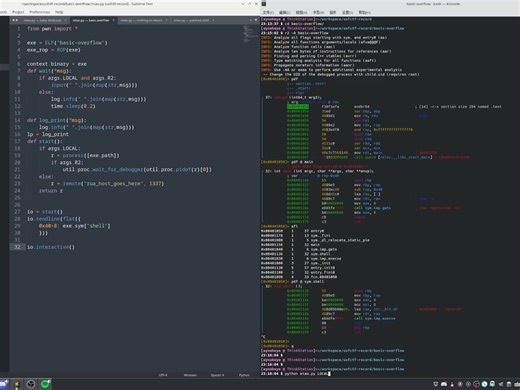This screenshot has width=520, height=390.
Task: Click the Sublime Text taskbar icon
Action: 17,384
